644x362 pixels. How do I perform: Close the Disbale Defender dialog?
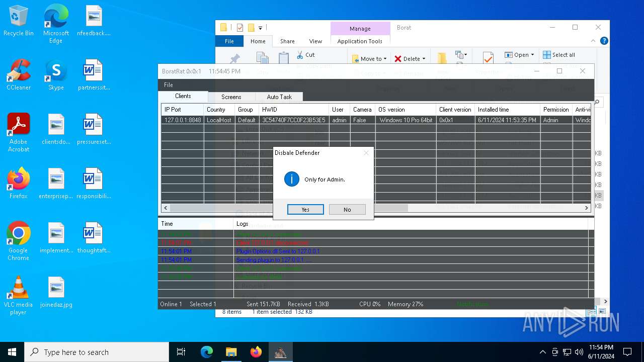[366, 153]
